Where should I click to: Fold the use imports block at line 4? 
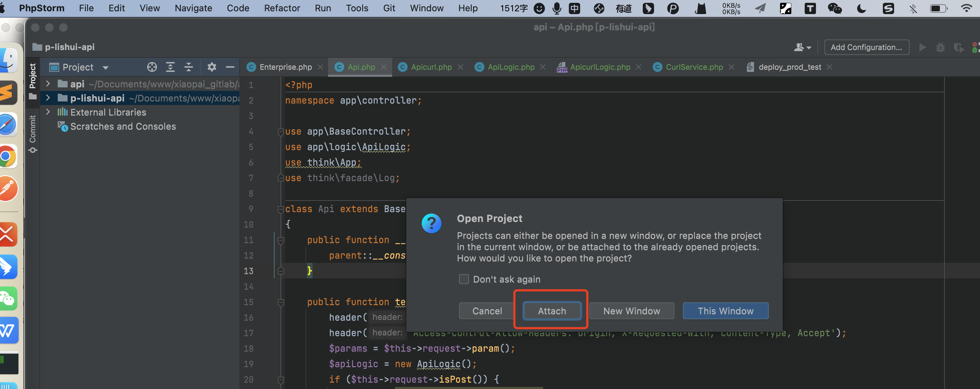pos(281,132)
